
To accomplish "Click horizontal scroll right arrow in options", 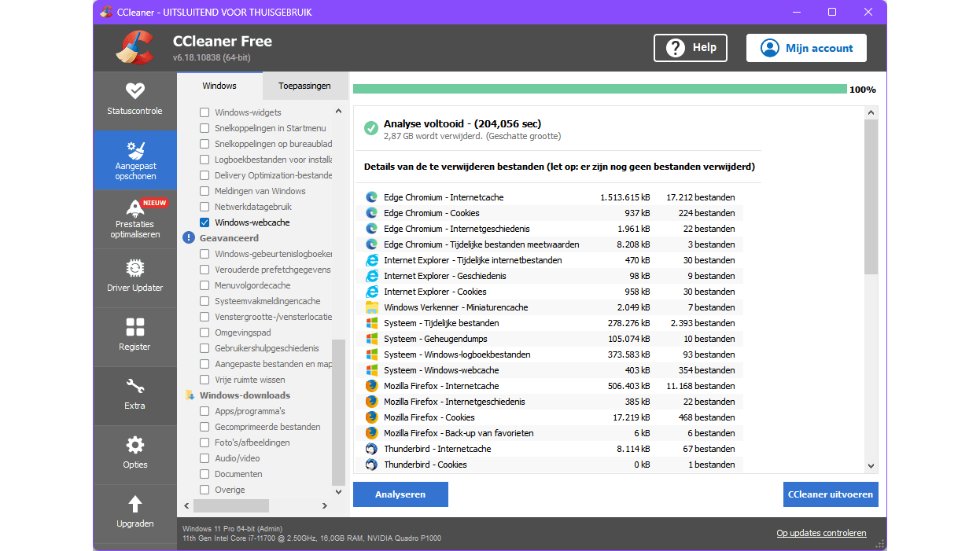I will (326, 506).
